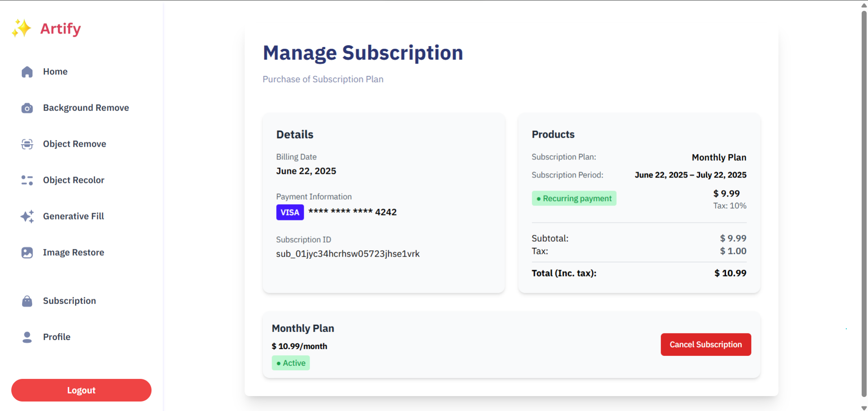This screenshot has width=868, height=411.
Task: Click the Home house icon
Action: (27, 72)
